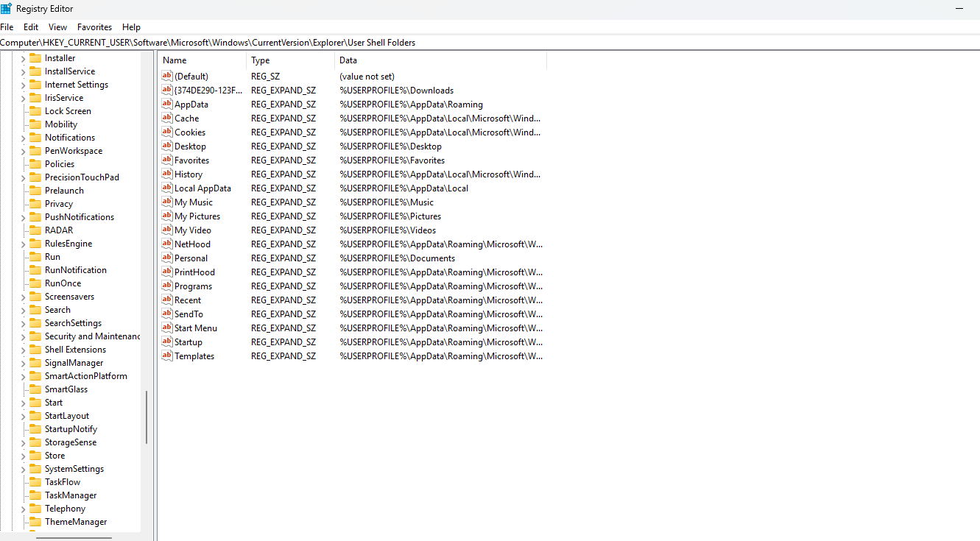Click the Run folder icon

(35, 256)
